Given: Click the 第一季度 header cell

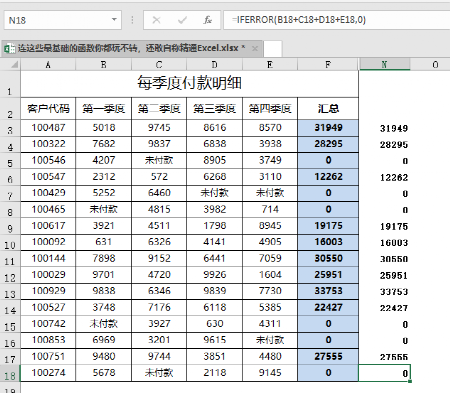Looking at the screenshot, I should (x=104, y=109).
